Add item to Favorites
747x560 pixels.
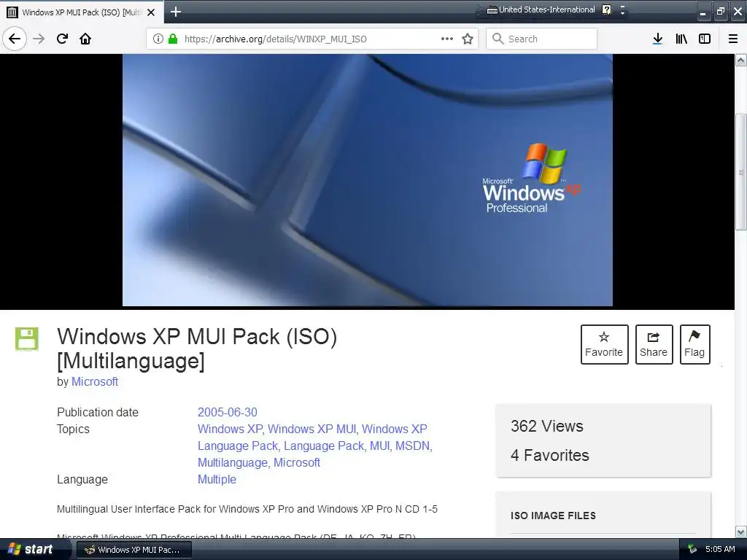(604, 344)
